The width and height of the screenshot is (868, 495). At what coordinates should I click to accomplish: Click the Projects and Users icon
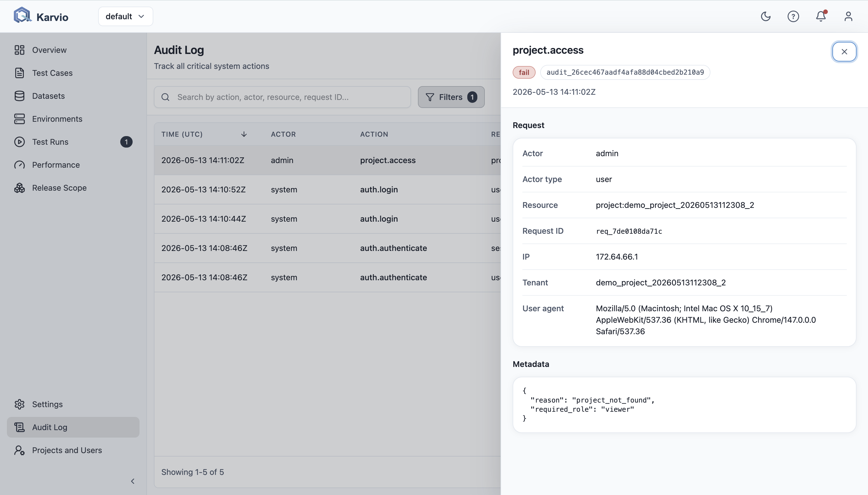click(19, 450)
